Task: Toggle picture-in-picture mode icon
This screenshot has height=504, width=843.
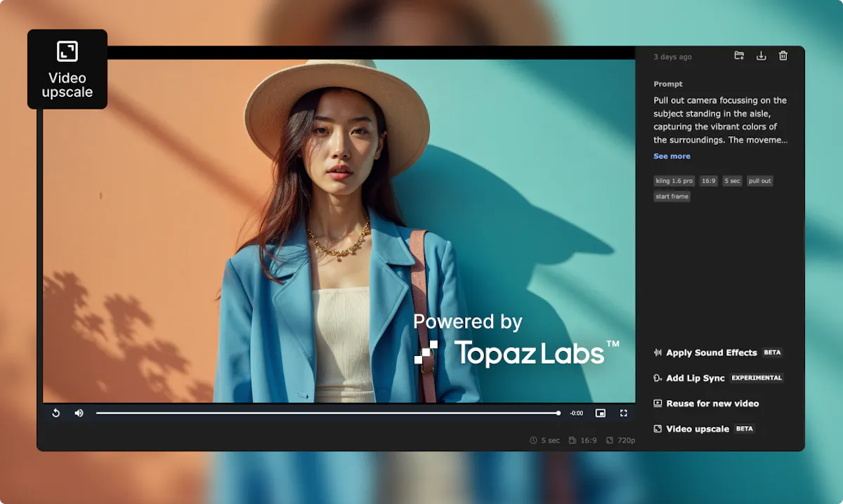Action: point(601,413)
